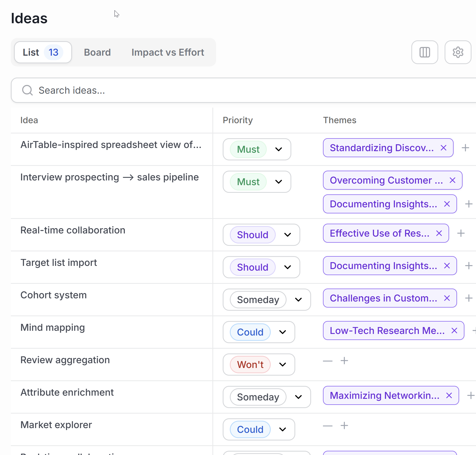
Task: Click the column layout icon near settings
Action: pos(425,52)
